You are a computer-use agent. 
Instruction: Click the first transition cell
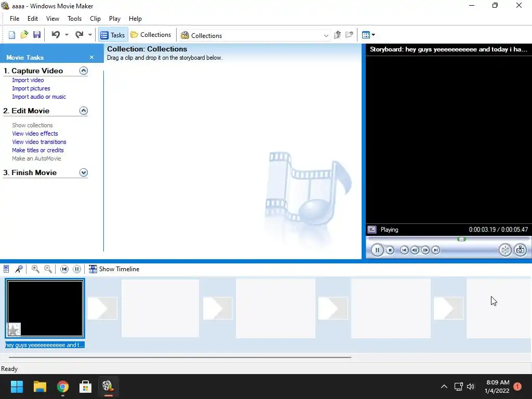click(102, 308)
